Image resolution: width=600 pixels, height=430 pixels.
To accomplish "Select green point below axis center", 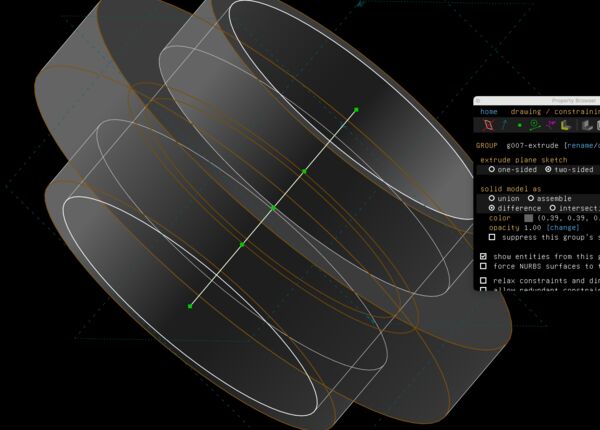I will [242, 244].
